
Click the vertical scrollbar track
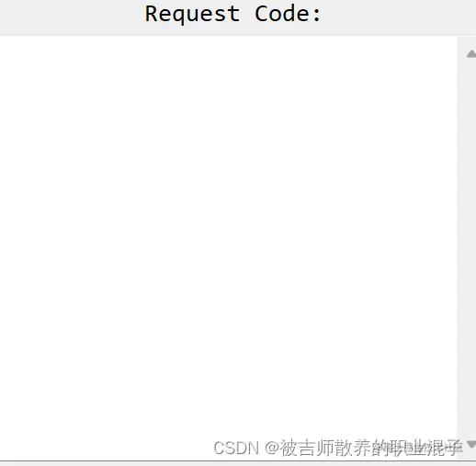click(x=467, y=248)
